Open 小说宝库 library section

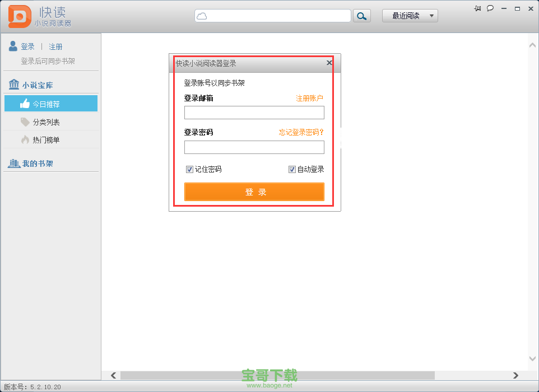click(x=37, y=85)
